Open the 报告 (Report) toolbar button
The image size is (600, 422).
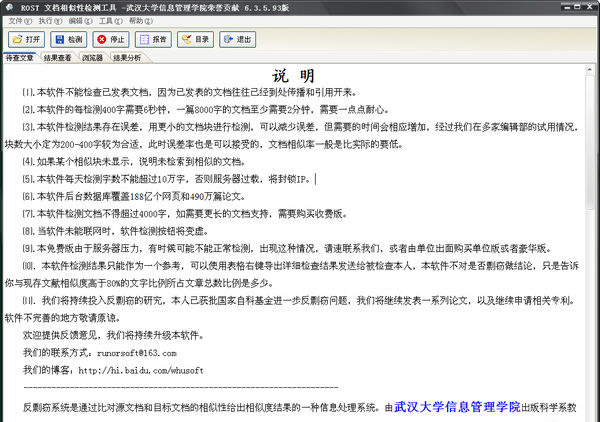(155, 39)
